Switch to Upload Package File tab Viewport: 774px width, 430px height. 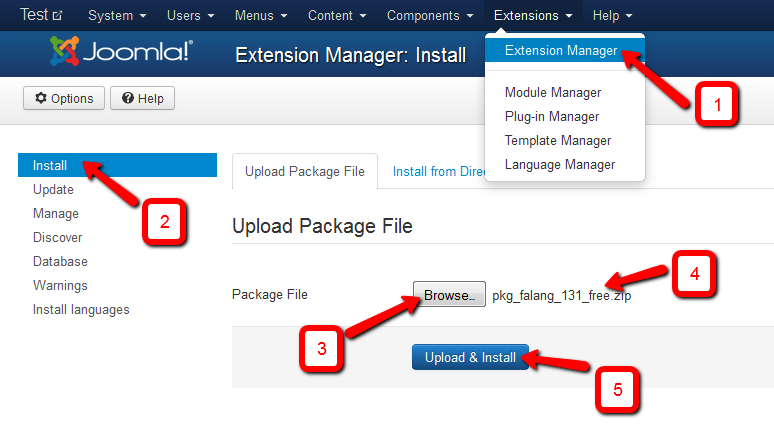304,171
